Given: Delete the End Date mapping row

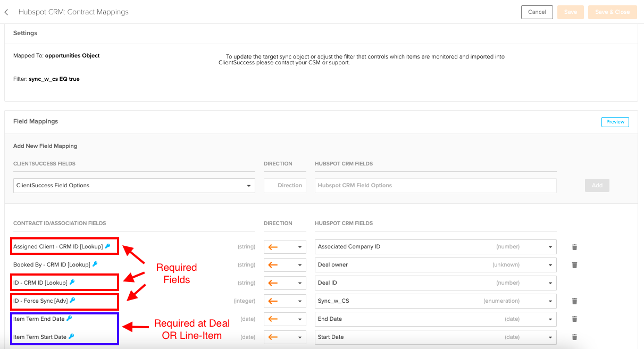Looking at the screenshot, I should pyautogui.click(x=574, y=319).
